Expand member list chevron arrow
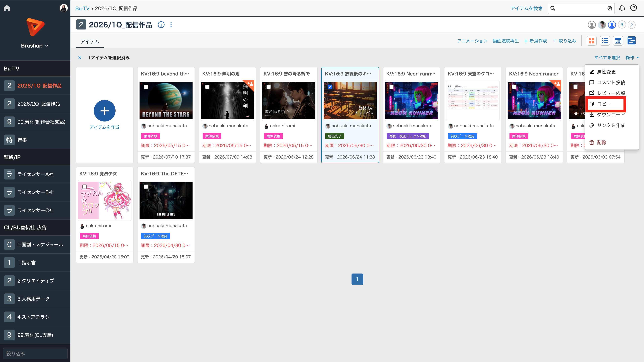644x362 pixels. click(631, 25)
